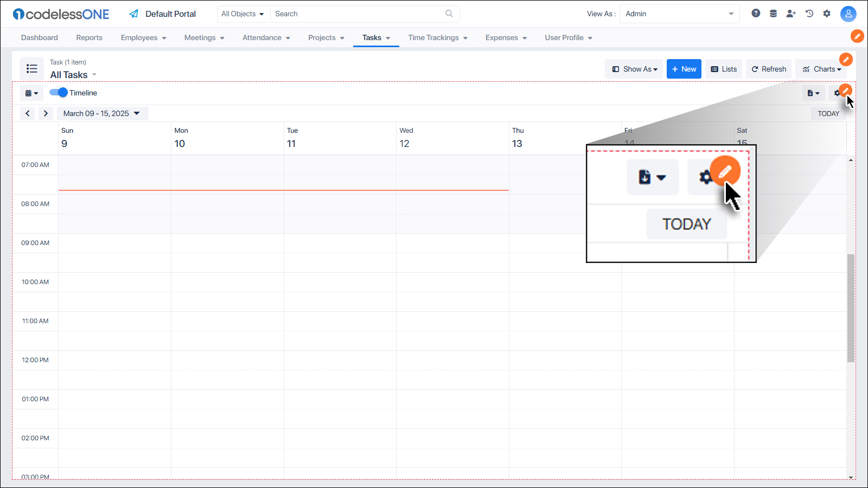Open the All Objects dropdown
The width and height of the screenshot is (868, 488).
coord(242,14)
